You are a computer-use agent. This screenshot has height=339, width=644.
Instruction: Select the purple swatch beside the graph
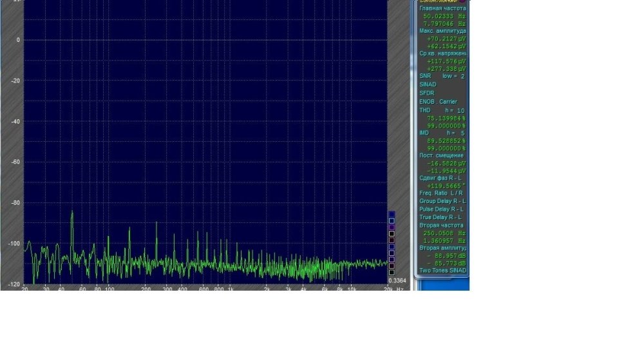tap(392, 227)
